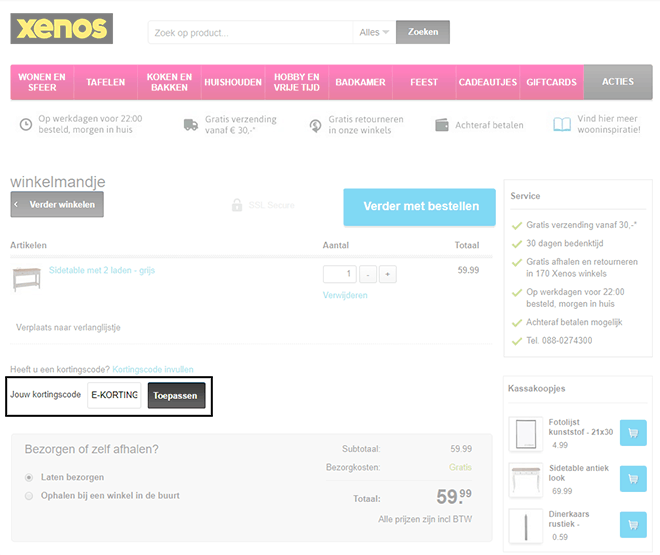Click Kortingscode invullen link
The height and width of the screenshot is (555, 660).
pyautogui.click(x=153, y=369)
